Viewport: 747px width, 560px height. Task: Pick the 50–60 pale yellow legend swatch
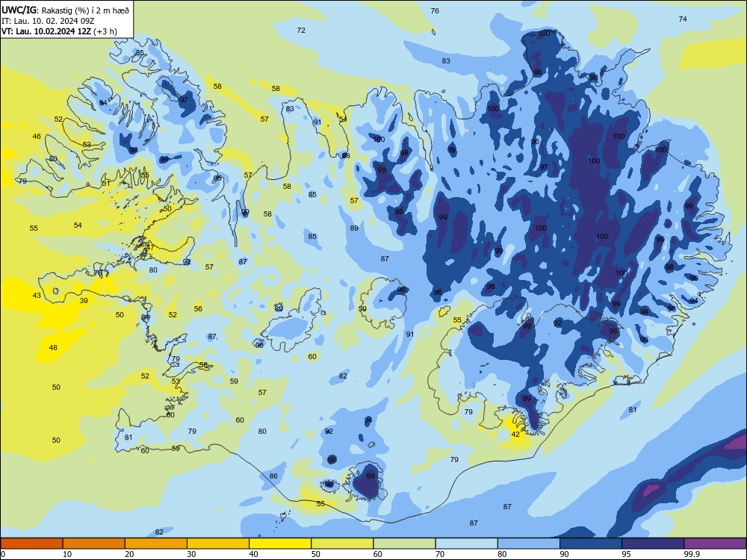click(x=342, y=544)
